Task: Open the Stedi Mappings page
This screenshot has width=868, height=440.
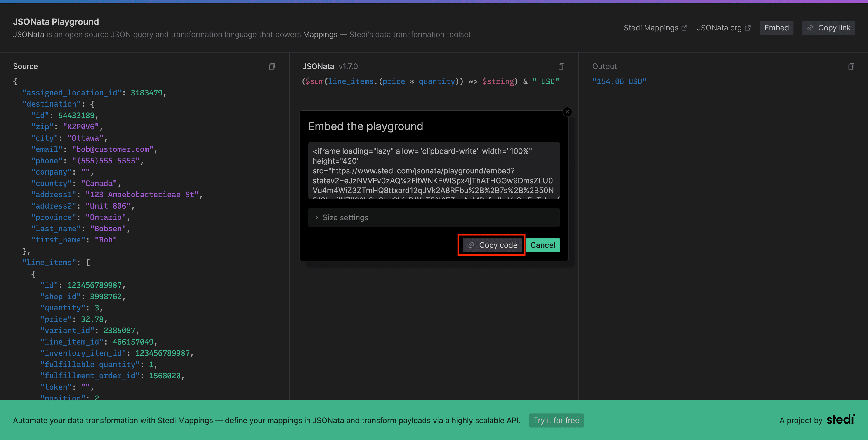Action: [x=651, y=28]
